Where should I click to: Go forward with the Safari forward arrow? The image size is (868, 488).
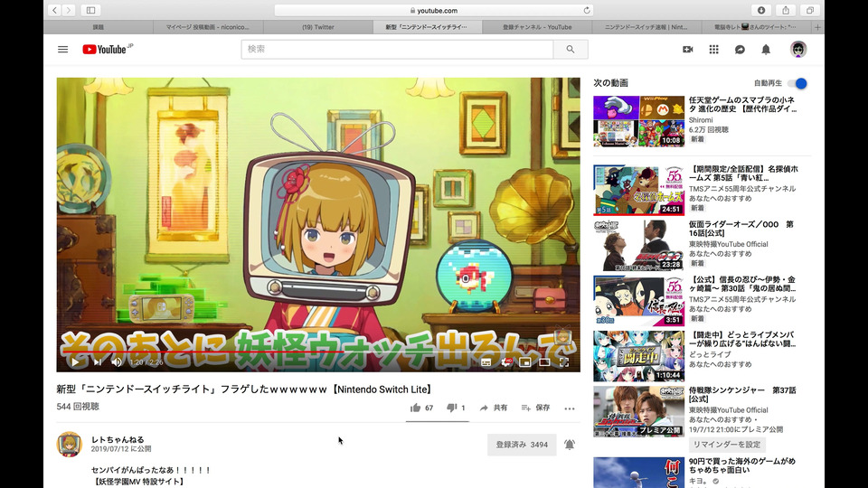click(x=69, y=10)
